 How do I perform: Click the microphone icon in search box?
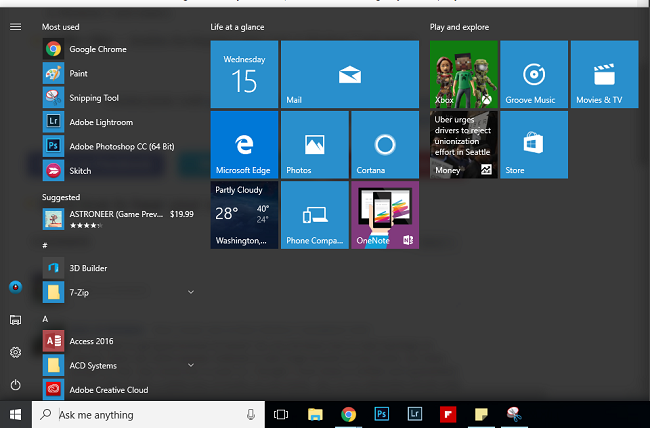coord(251,414)
